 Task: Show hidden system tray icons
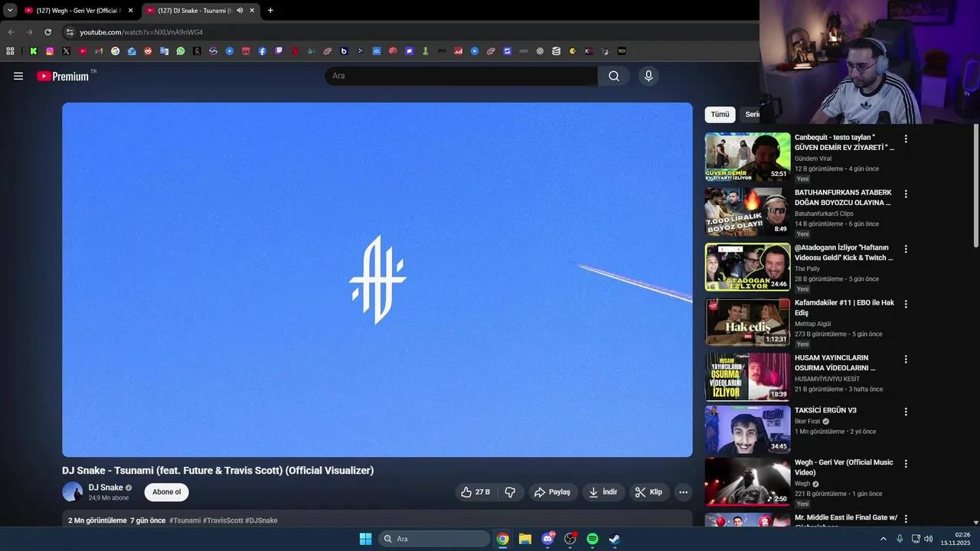pyautogui.click(x=883, y=539)
